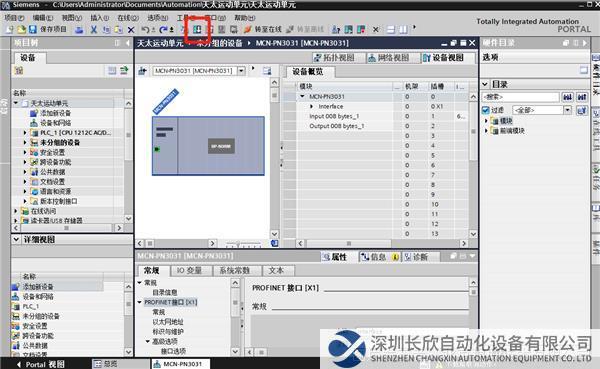Click the cut scissors icon in toolbar
This screenshot has height=369, width=600.
coord(94,29)
